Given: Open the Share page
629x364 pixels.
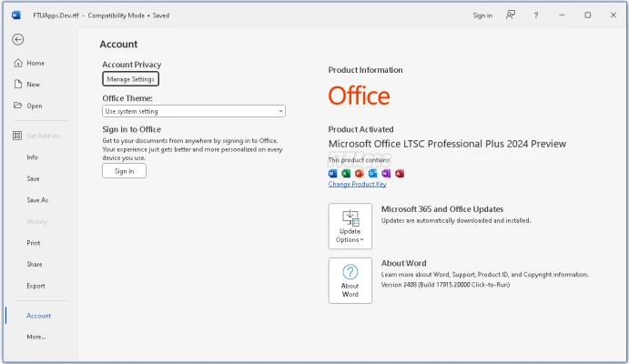Looking at the screenshot, I should 34,264.
